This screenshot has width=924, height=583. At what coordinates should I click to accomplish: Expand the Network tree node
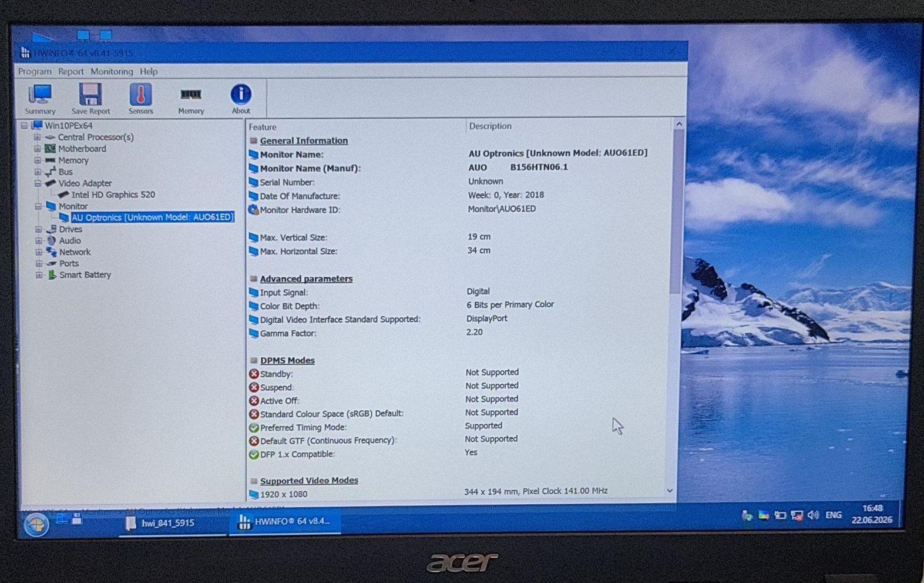pos(38,252)
